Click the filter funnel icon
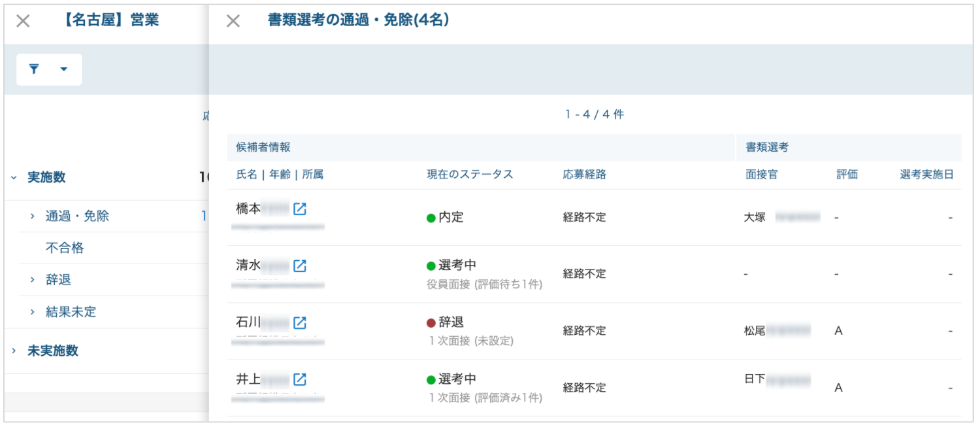This screenshot has height=429, width=980. point(34,69)
